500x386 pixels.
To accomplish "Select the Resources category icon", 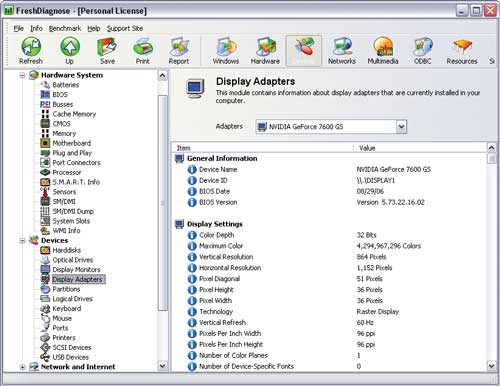I will (462, 51).
